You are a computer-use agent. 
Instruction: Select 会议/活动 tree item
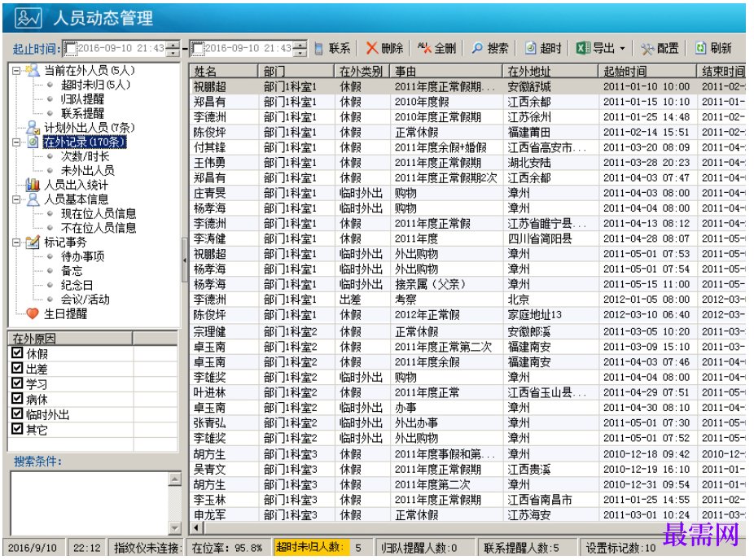[85, 300]
